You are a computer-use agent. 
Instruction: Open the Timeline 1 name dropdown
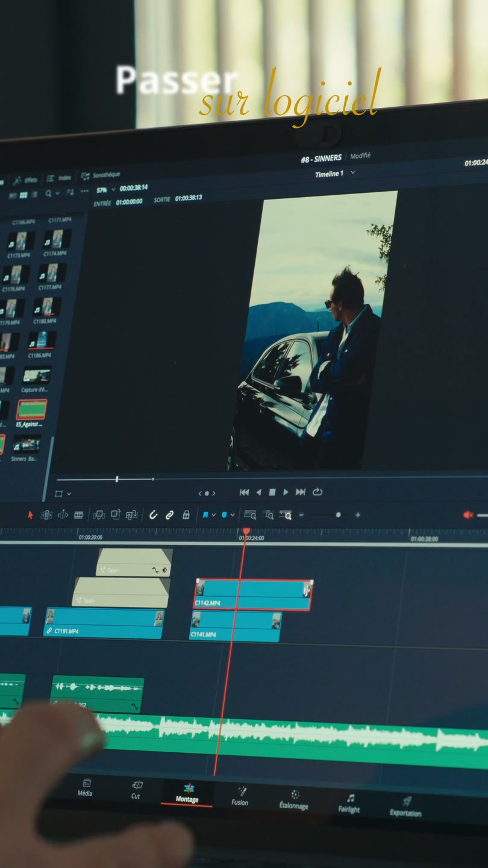[335, 174]
